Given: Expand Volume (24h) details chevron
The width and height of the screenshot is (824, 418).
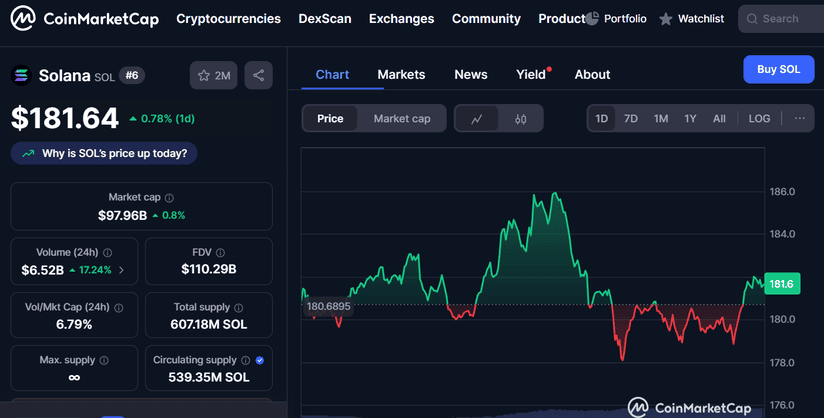Looking at the screenshot, I should (x=121, y=270).
